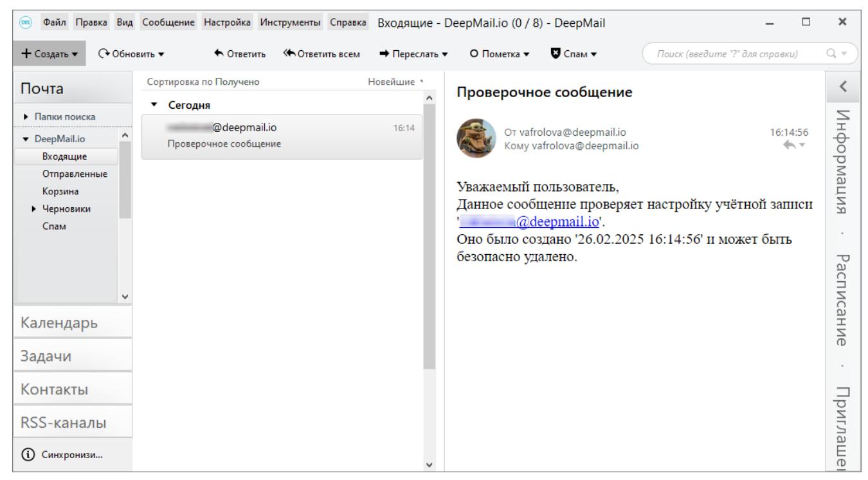Open the Спам shield dropdown
This screenshot has width=868, height=480.
574,54
